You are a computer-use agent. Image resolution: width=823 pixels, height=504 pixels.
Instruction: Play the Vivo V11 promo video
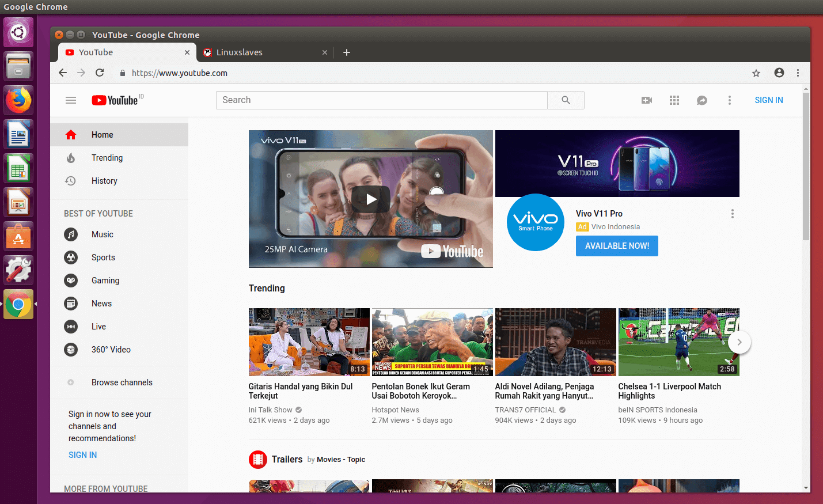371,199
